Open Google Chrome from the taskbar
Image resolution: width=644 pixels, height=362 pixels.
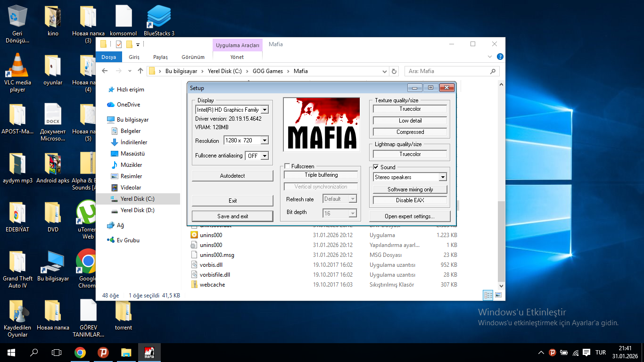(80, 353)
